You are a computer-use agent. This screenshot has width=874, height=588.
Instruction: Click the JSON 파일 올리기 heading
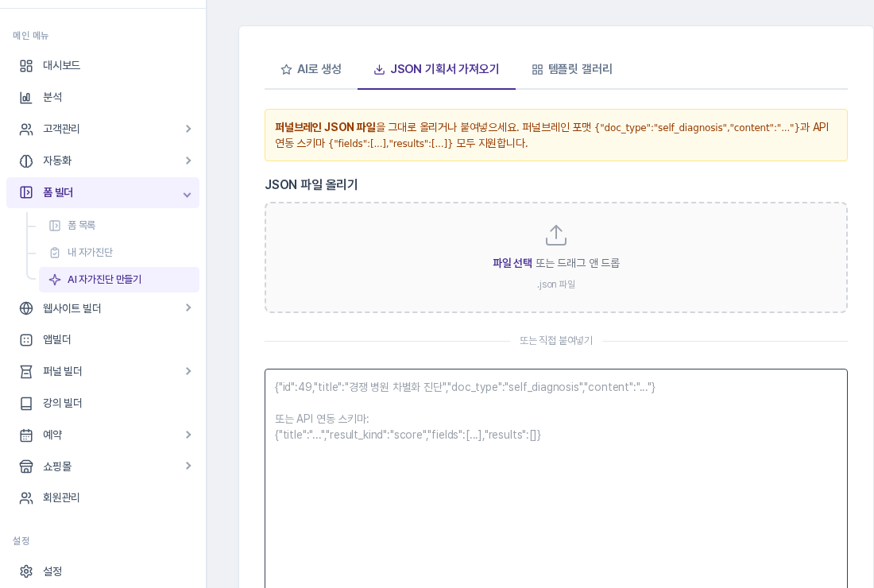tap(311, 185)
